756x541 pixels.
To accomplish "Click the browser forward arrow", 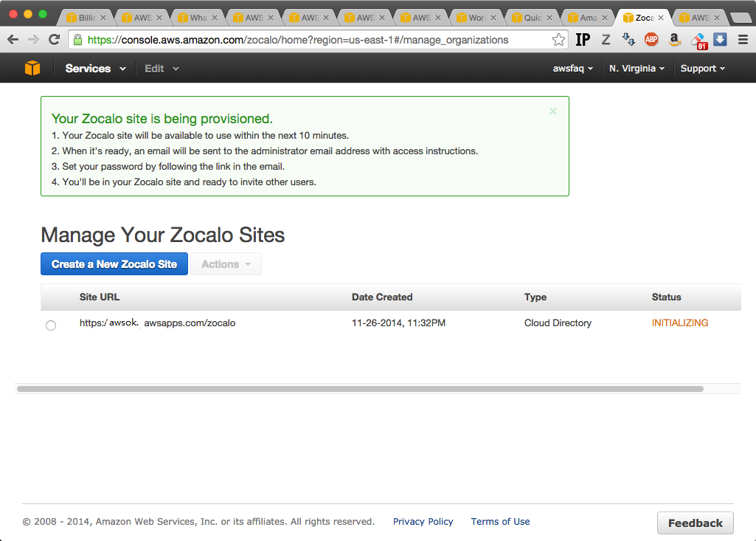I will pyautogui.click(x=33, y=40).
